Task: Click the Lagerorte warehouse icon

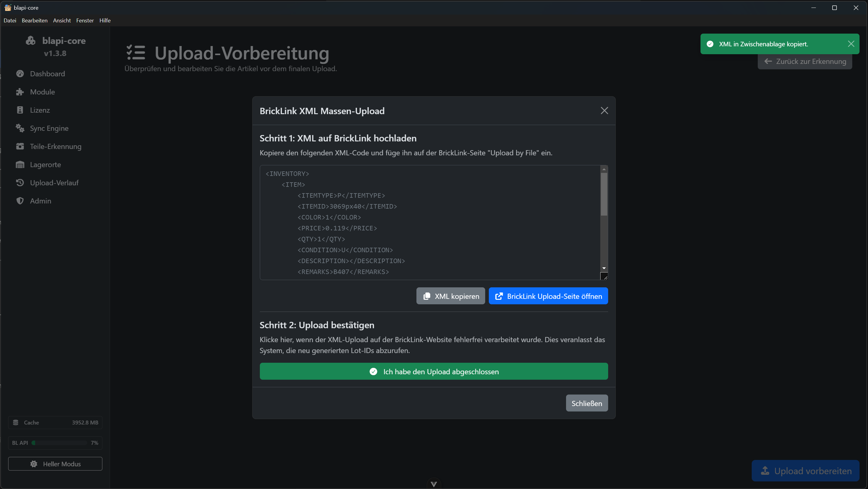Action: pos(20,165)
